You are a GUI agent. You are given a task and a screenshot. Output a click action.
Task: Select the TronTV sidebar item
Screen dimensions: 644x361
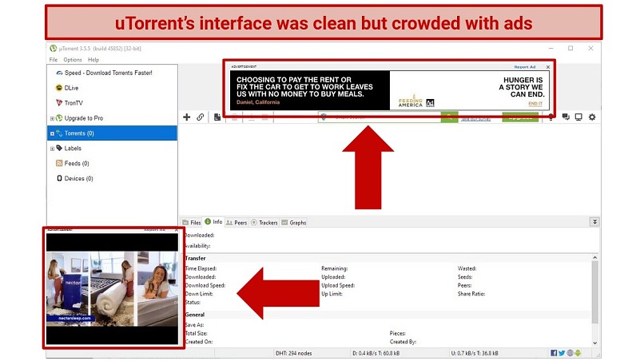pos(69,103)
